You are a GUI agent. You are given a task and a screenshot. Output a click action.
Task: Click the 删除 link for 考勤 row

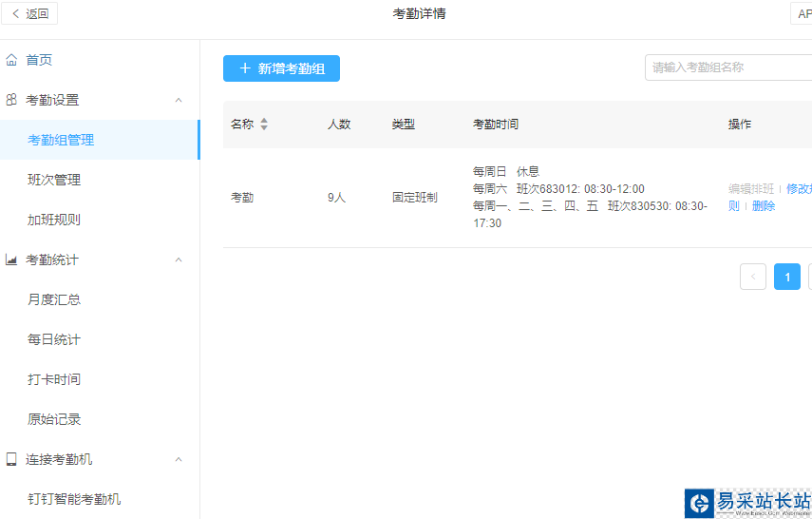tap(764, 205)
